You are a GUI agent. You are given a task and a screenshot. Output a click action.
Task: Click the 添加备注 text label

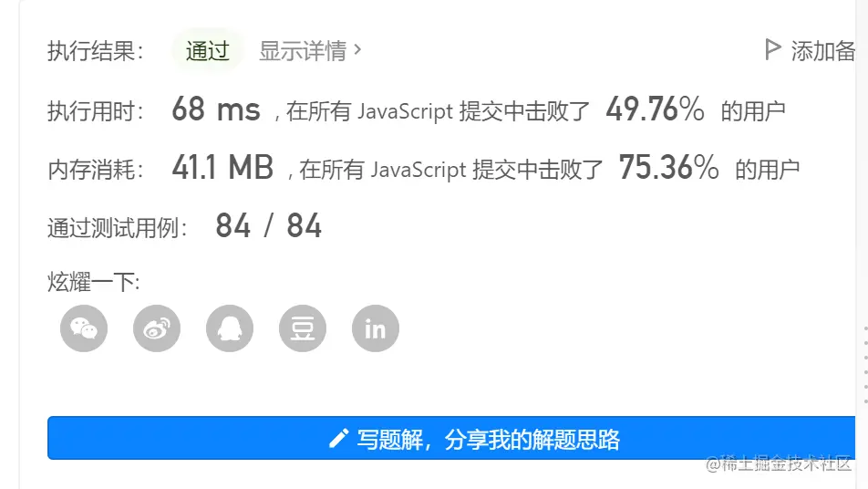tap(823, 51)
